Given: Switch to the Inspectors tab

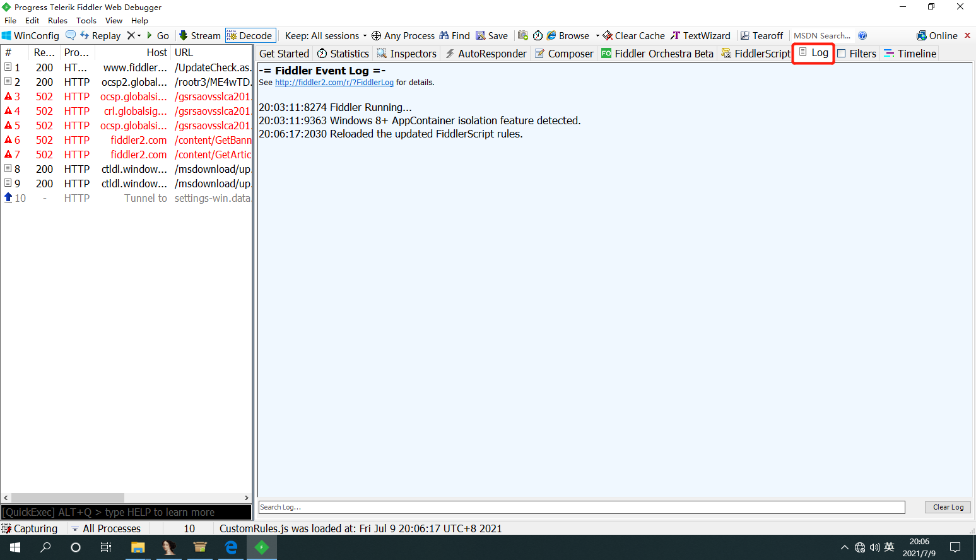Looking at the screenshot, I should tap(406, 54).
